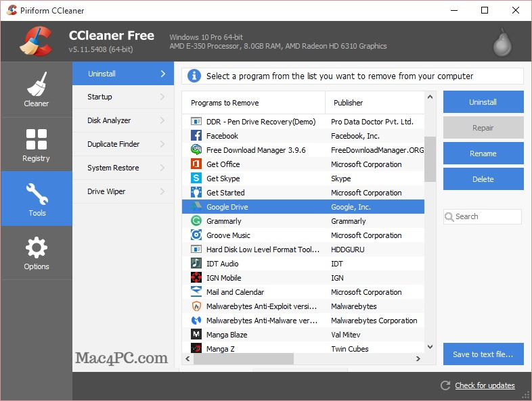
Task: Click the Hard Disk Low Level Format icon
Action: tap(196, 250)
